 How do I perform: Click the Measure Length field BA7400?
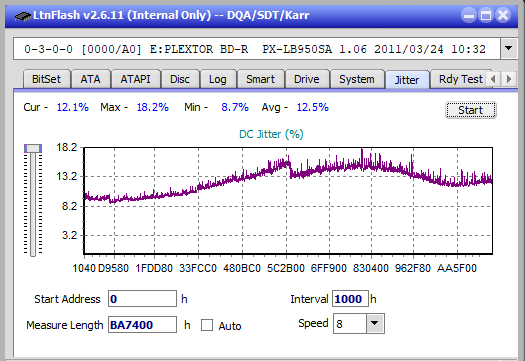pos(142,325)
